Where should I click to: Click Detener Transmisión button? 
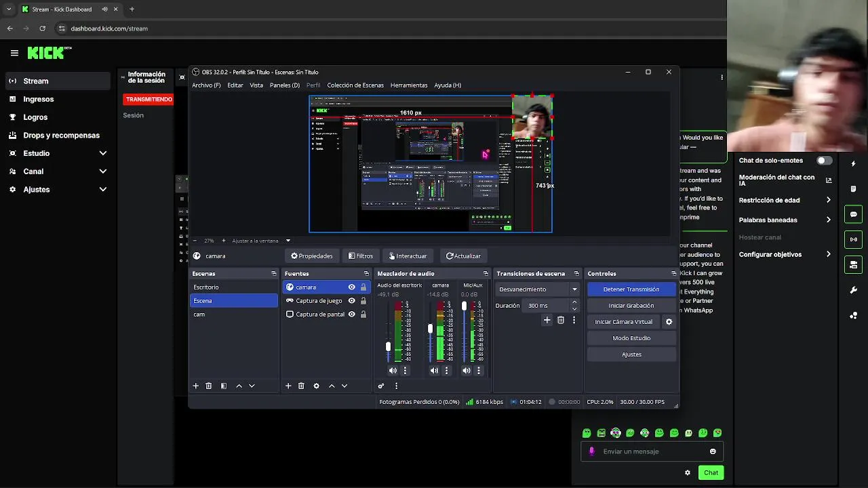tap(631, 289)
